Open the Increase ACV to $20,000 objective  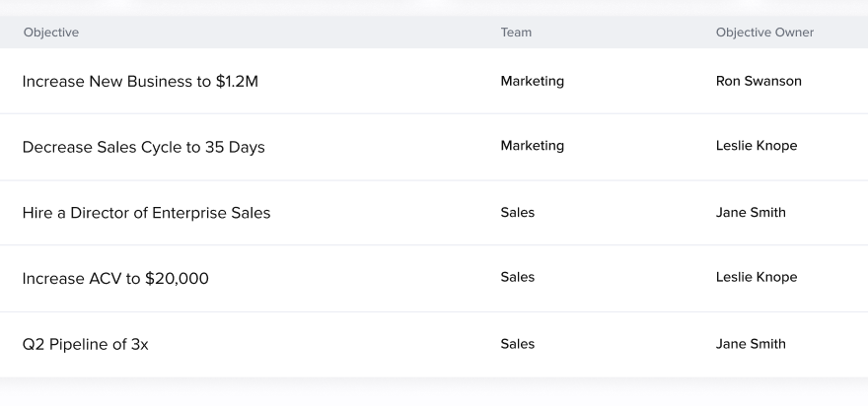point(115,279)
